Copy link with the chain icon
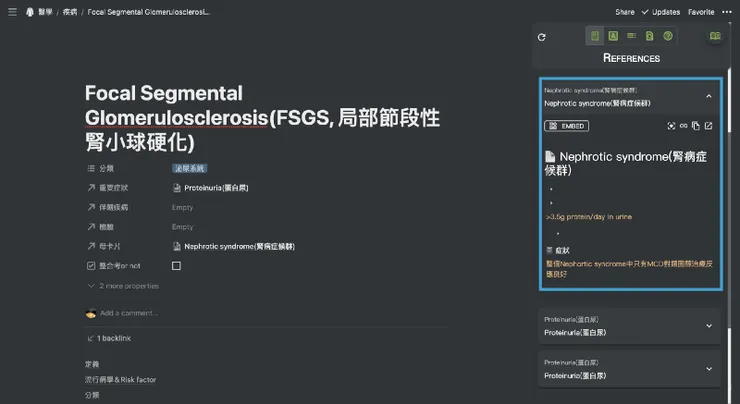This screenshot has width=740, height=404. (683, 126)
